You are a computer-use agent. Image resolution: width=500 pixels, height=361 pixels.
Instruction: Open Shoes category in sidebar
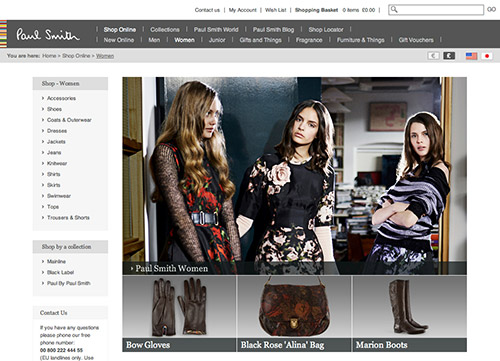click(54, 109)
